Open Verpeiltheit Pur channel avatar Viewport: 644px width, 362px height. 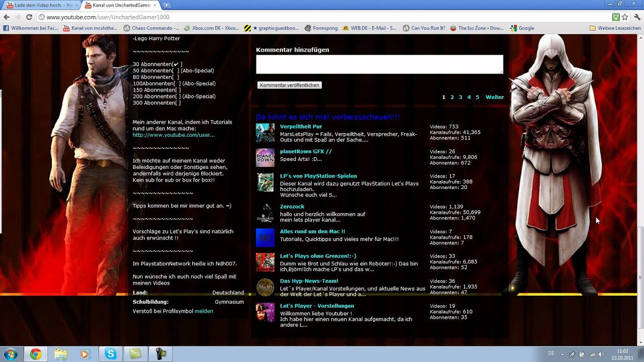click(x=265, y=133)
